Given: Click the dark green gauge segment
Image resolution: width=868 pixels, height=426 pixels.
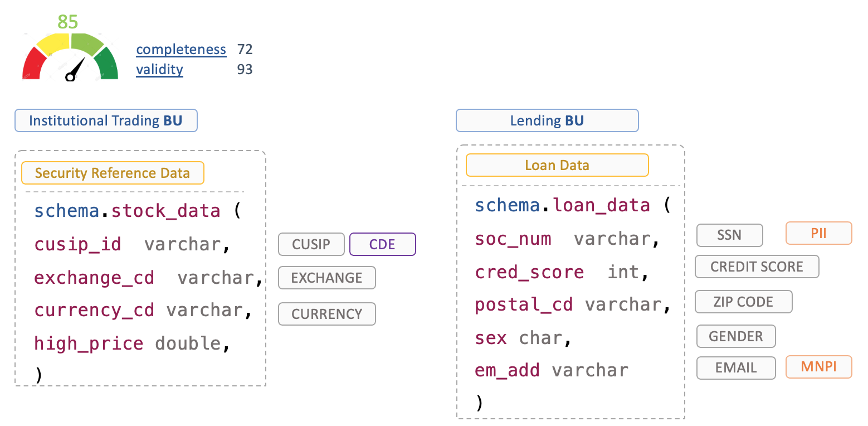Looking at the screenshot, I should pyautogui.click(x=108, y=64).
